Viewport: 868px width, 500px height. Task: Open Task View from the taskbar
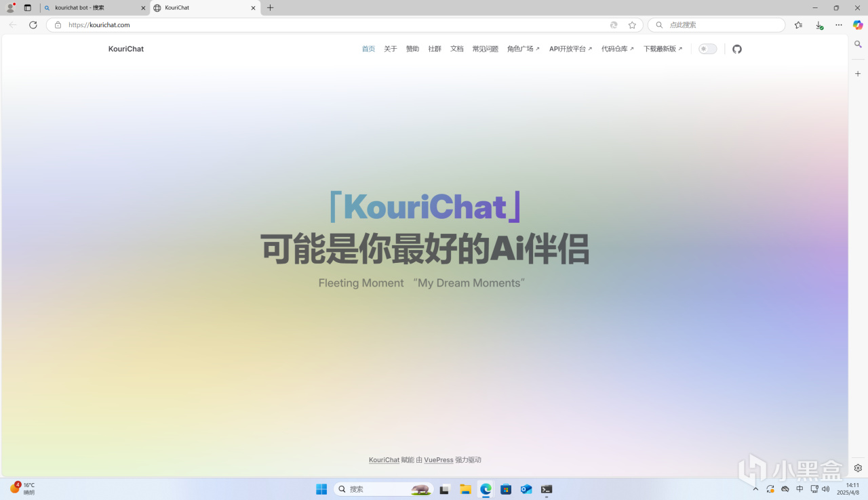point(444,489)
